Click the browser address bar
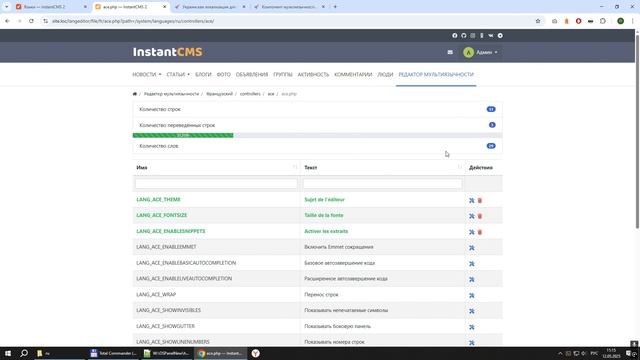Image resolution: width=640 pixels, height=360 pixels. coord(286,21)
